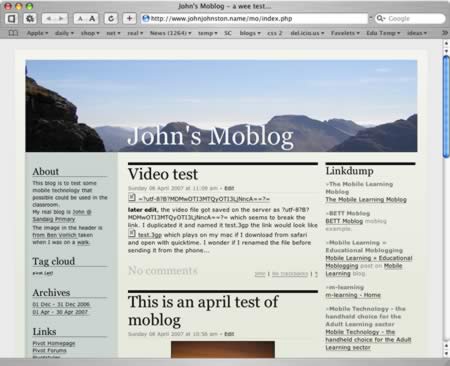Screen dimensions: 450x366
Task: Add bookmark with the plus button
Action: coord(129,19)
